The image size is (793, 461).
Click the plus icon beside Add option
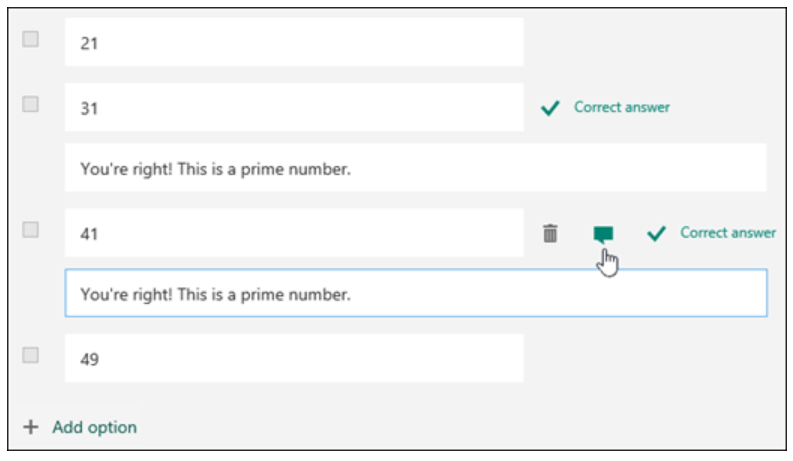[x=30, y=427]
